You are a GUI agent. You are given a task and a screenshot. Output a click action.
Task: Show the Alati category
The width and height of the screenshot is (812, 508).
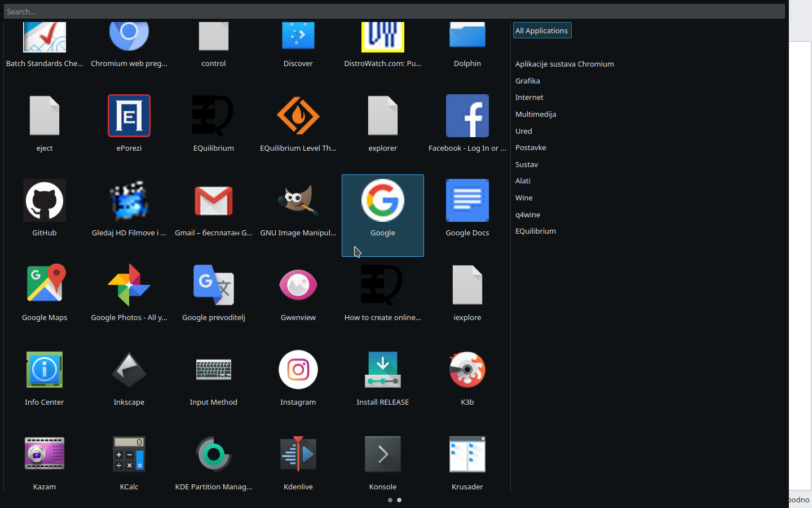tap(523, 181)
